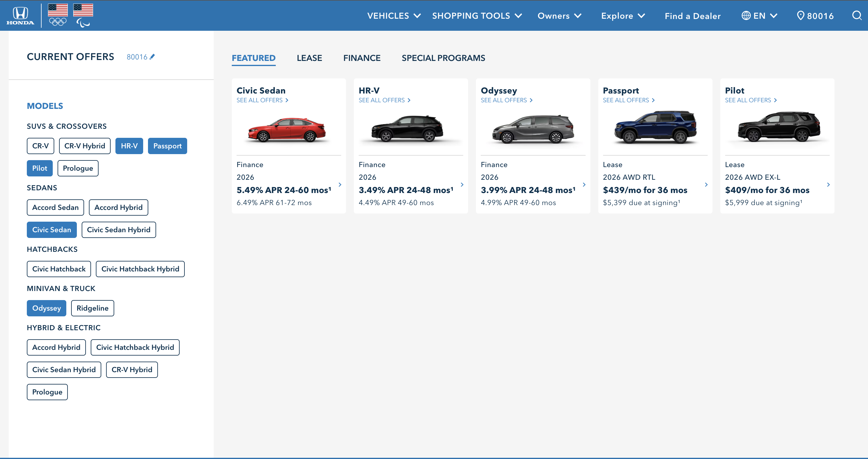Switch to the FEATURED tab
Viewport: 868px width, 459px height.
click(x=254, y=58)
